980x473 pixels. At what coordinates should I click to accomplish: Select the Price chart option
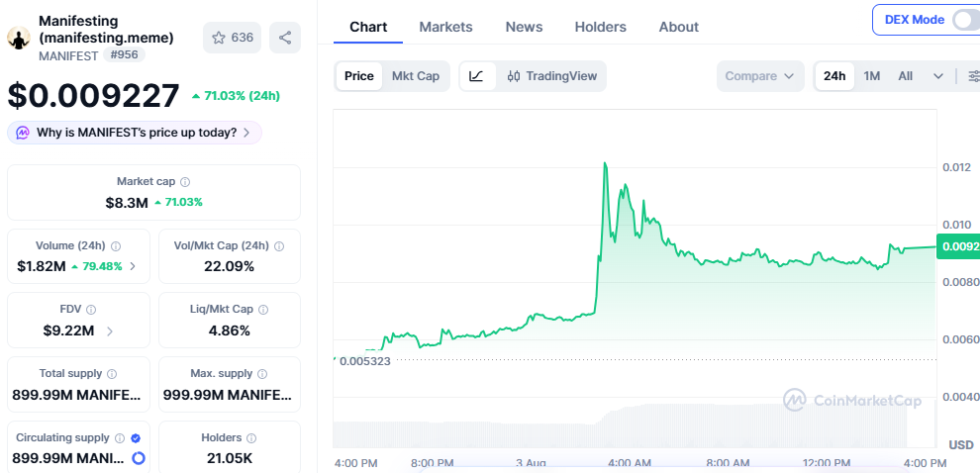click(x=359, y=76)
